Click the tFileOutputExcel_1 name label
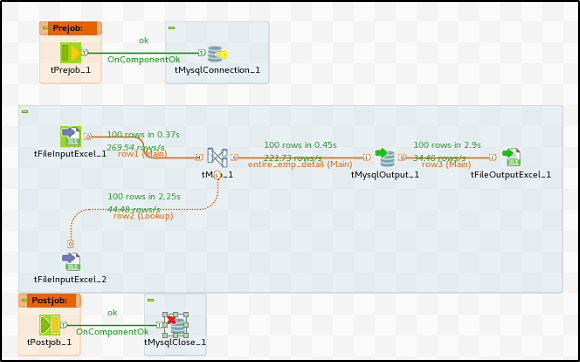 tap(511, 175)
